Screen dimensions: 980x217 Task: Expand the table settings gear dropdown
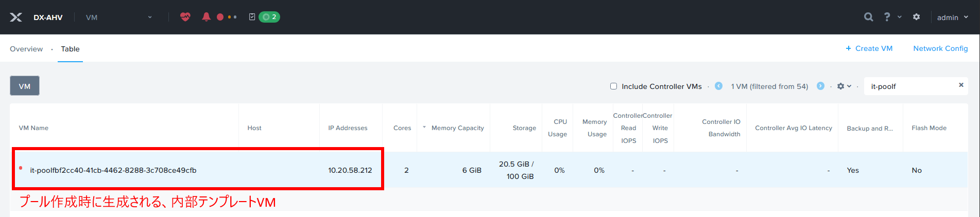coord(844,86)
